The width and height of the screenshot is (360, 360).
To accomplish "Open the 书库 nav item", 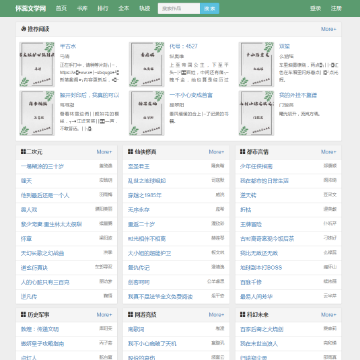I will (82, 8).
